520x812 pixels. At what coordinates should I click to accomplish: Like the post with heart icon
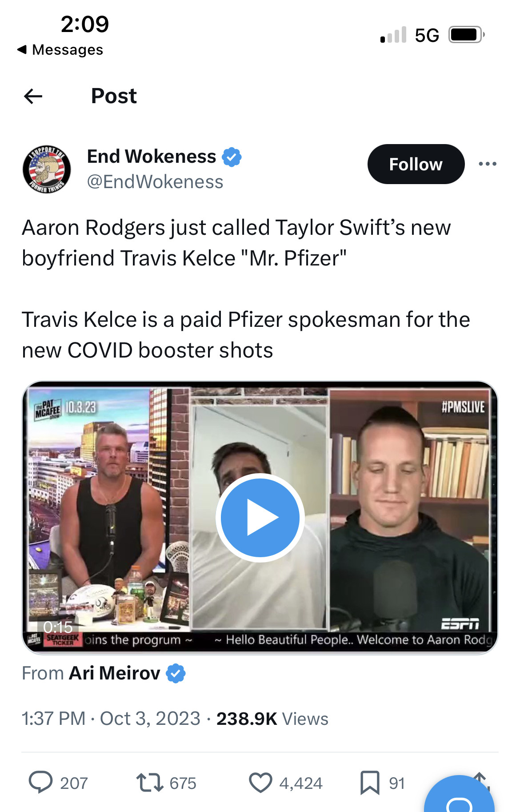click(260, 783)
